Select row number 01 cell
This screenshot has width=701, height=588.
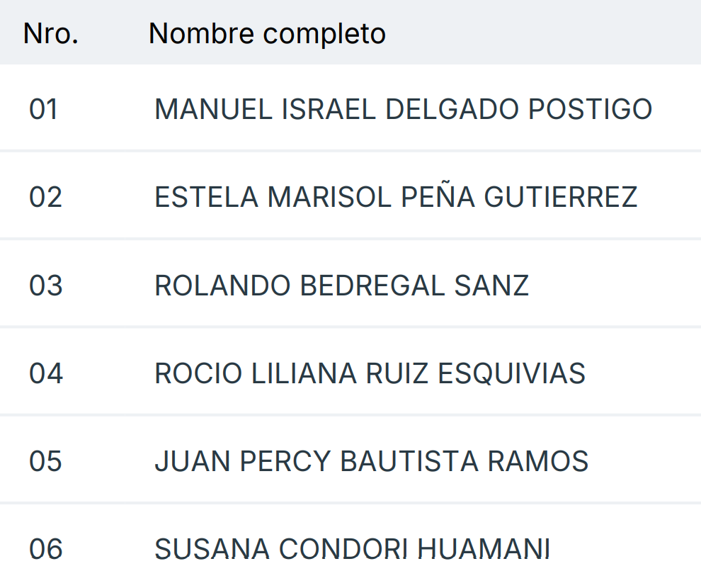point(44,110)
